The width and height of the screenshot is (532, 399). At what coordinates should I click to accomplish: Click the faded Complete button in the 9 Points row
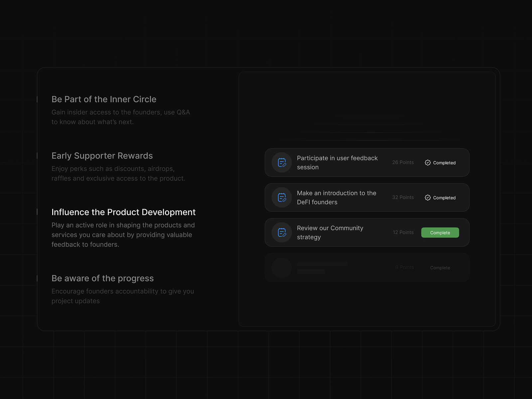point(440,268)
